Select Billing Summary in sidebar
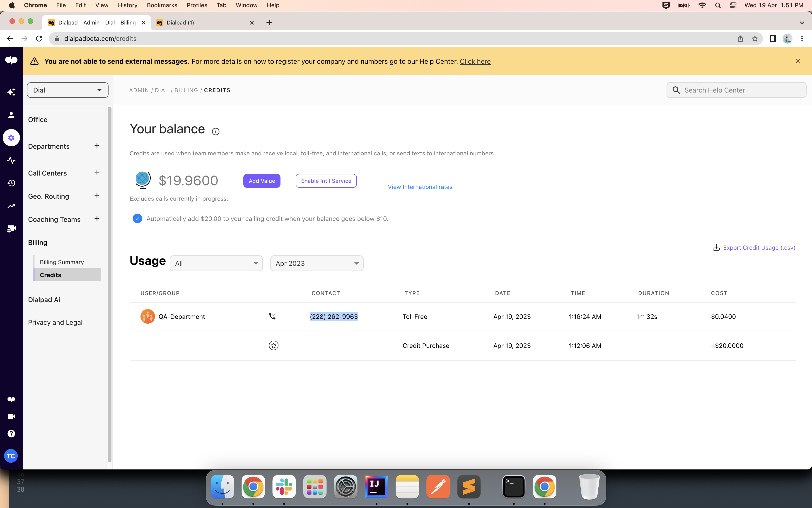Viewport: 812px width, 508px height. click(62, 262)
